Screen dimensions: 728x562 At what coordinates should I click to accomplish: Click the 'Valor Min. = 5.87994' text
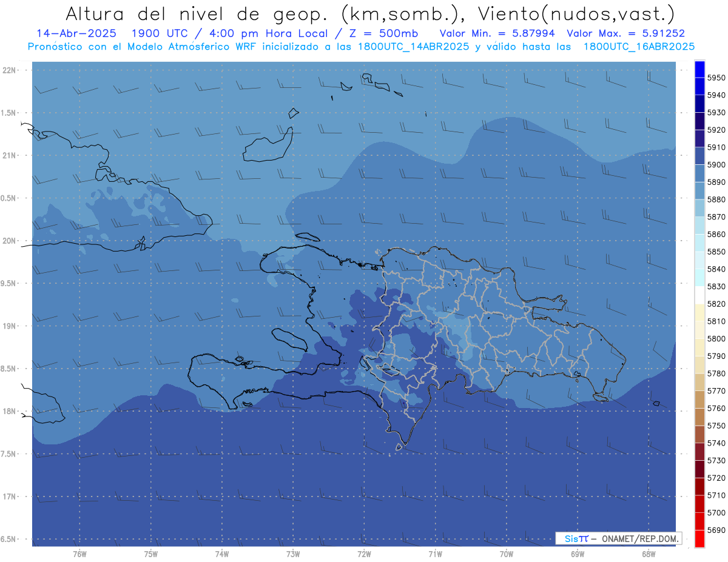(x=498, y=33)
